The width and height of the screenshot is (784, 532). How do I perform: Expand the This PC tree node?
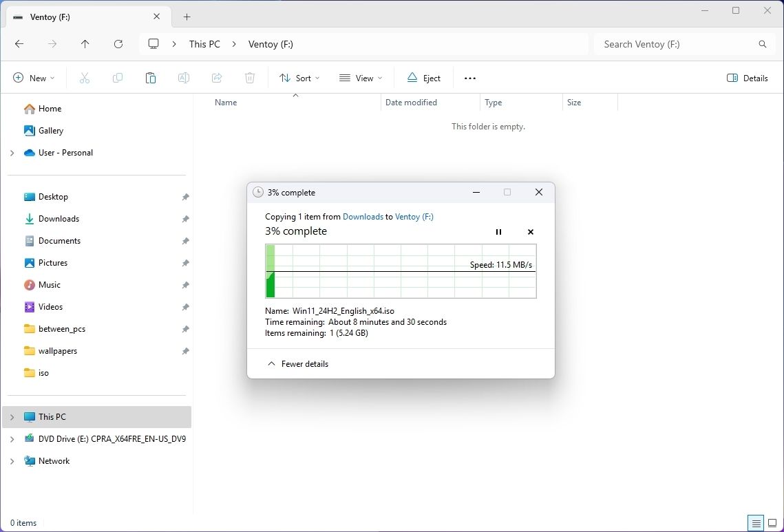11,416
